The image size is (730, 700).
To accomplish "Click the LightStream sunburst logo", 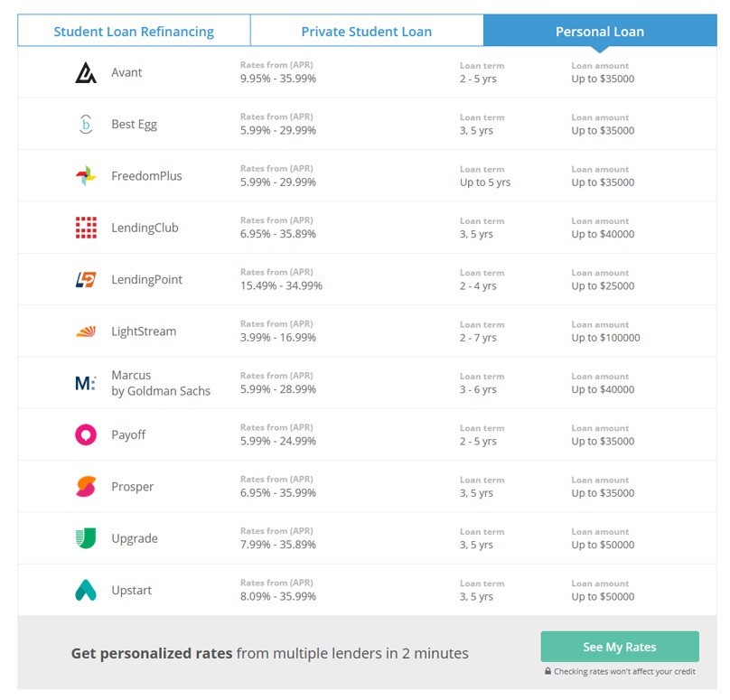I will [86, 331].
